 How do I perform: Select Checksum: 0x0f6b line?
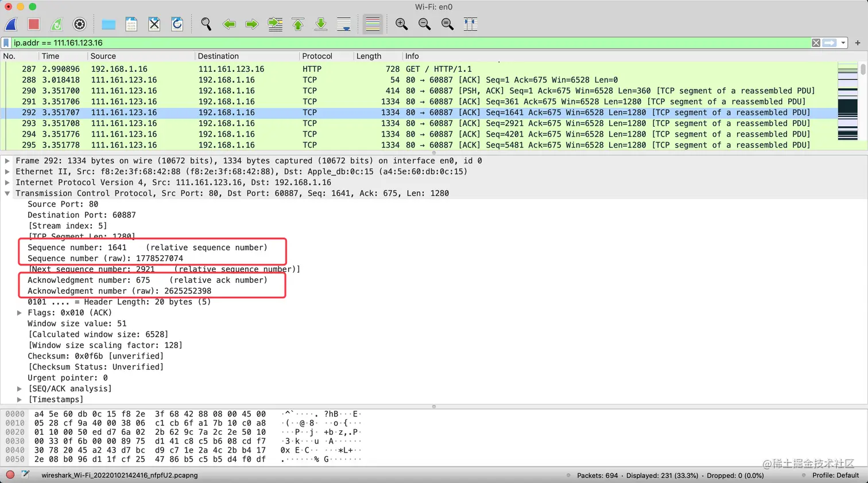(95, 356)
